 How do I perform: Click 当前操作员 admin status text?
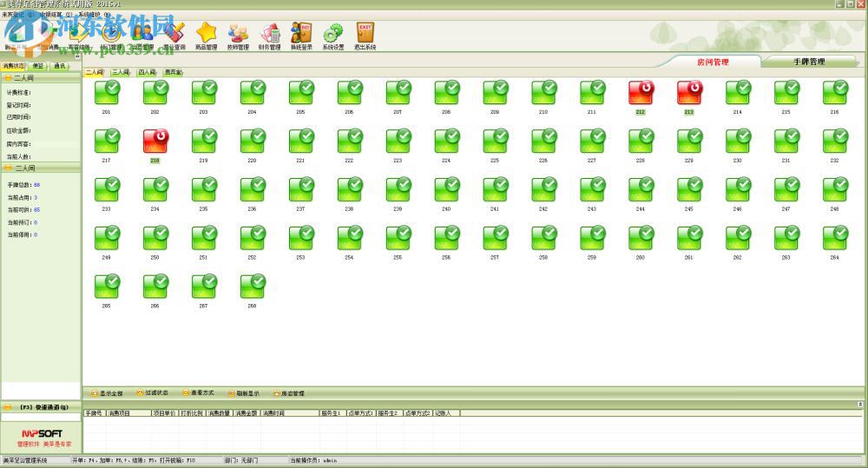point(314,460)
